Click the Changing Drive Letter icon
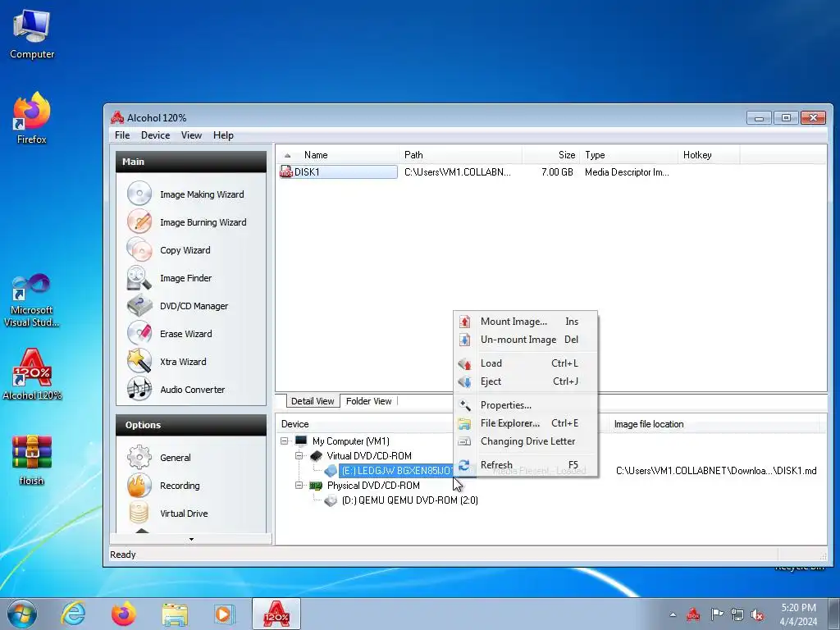 coord(464,441)
